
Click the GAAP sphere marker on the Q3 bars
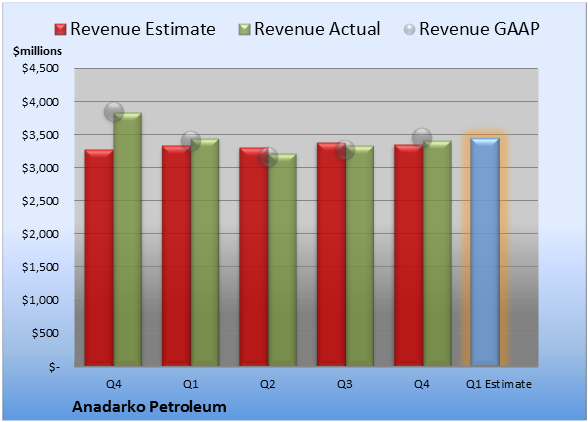345,150
